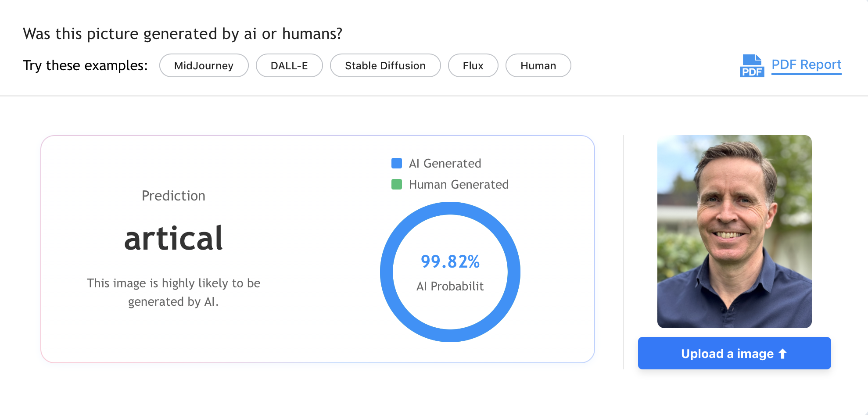Click the blue AI Generated legend swatch
Image resolution: width=868 pixels, height=415 pixels.
[397, 163]
